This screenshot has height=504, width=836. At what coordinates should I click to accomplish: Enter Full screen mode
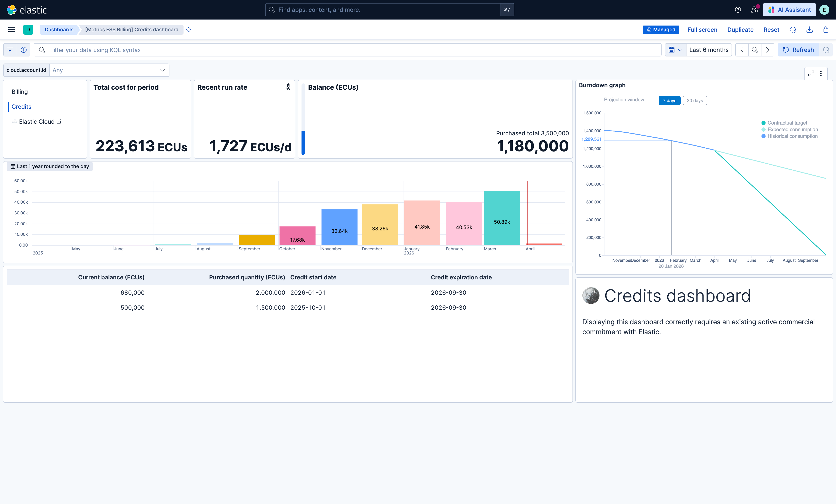702,29
